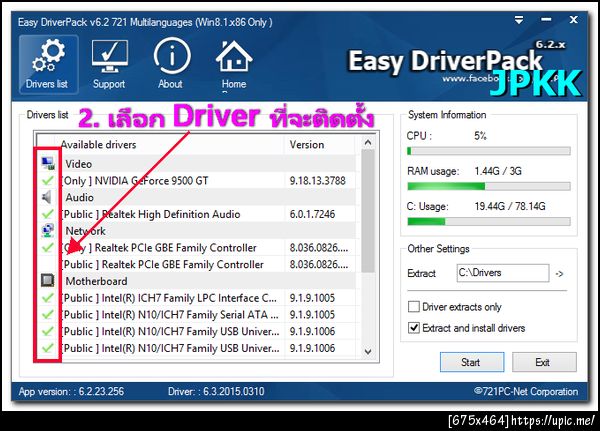
Task: Click the Version column header
Action: pyautogui.click(x=320, y=145)
